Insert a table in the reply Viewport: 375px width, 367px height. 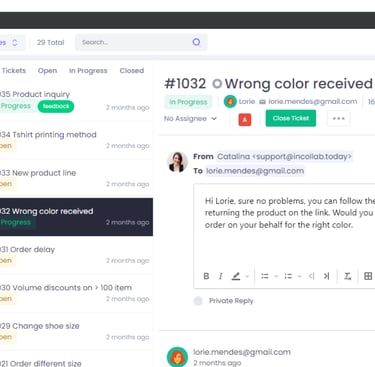point(368,276)
